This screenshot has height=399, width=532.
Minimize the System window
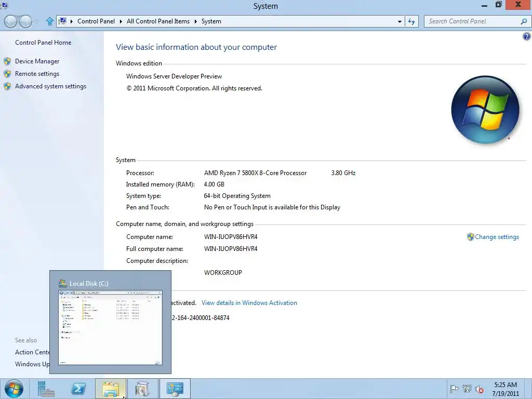point(484,5)
